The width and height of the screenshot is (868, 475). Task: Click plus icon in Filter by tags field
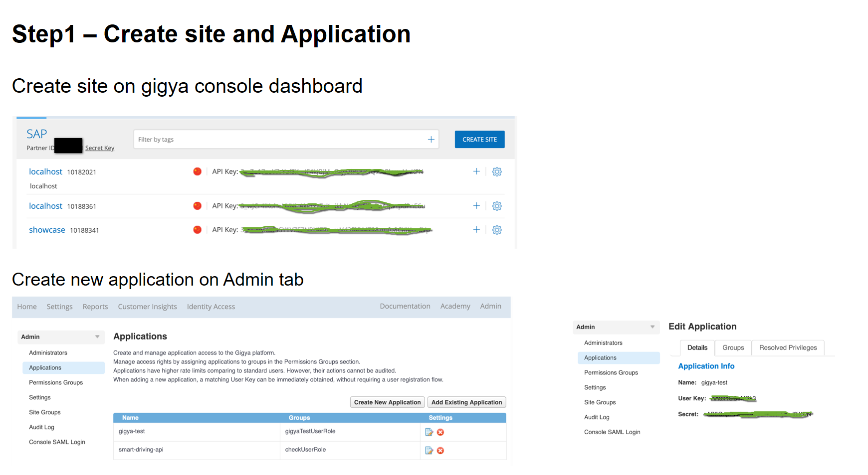[x=431, y=140]
